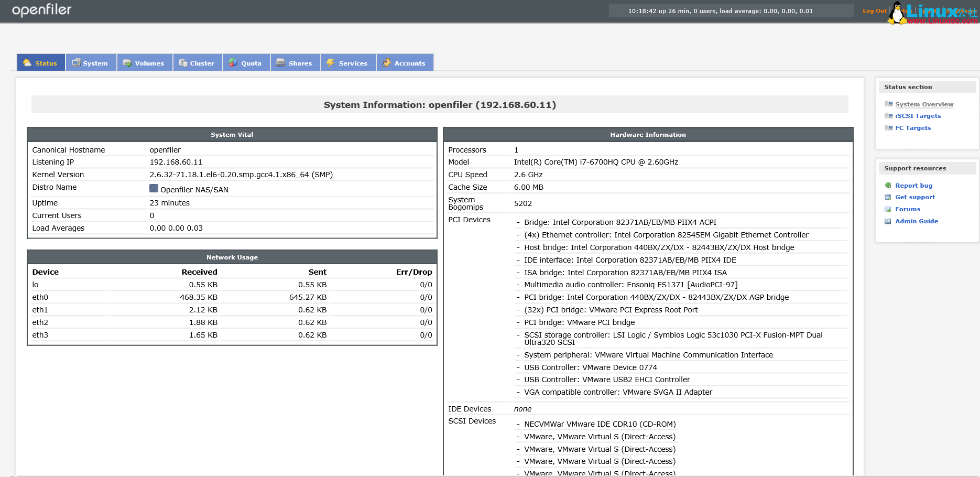Click the icon beside iSCSI Targets
Viewport: 980px width, 477px height.
tap(889, 115)
